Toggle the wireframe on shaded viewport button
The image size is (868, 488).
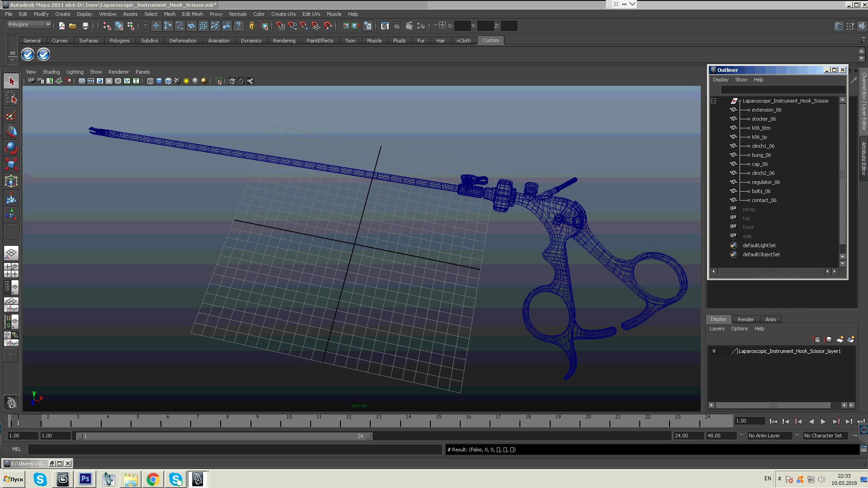(x=168, y=81)
